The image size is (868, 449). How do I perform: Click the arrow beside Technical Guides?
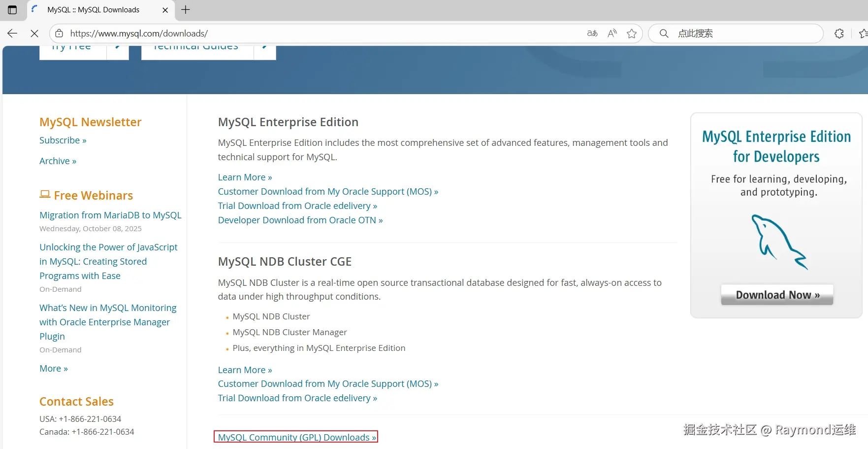(x=265, y=52)
